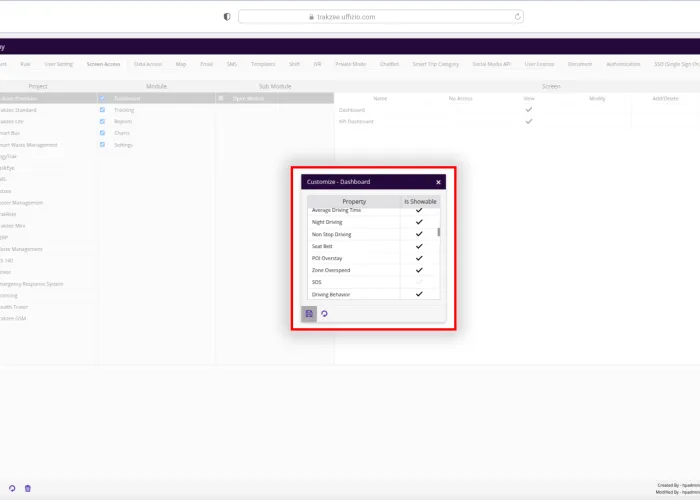Toggle View access for KPI Dashboard
The height and width of the screenshot is (500, 700).
pos(529,121)
